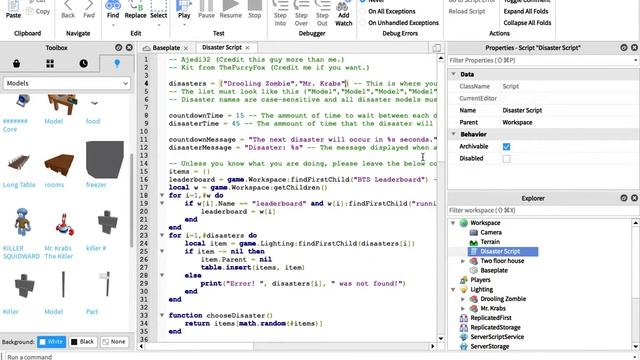Select Terrain in Explorer
640x360 pixels.
pyautogui.click(x=490, y=242)
